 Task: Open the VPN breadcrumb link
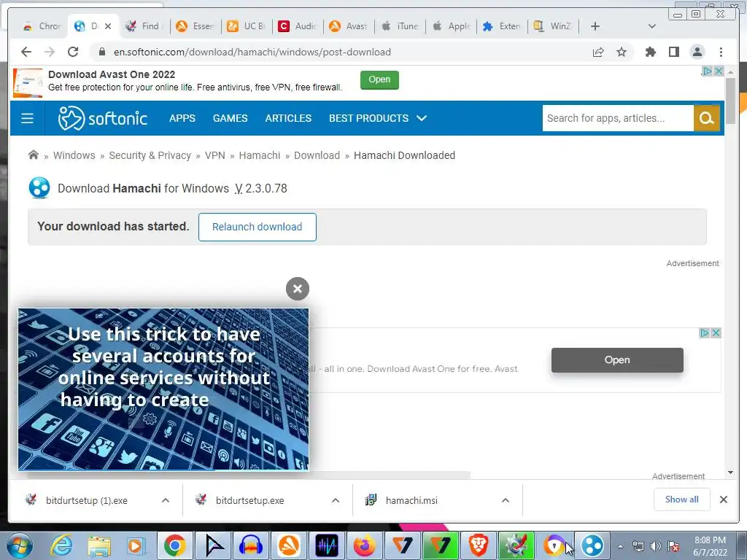point(215,155)
